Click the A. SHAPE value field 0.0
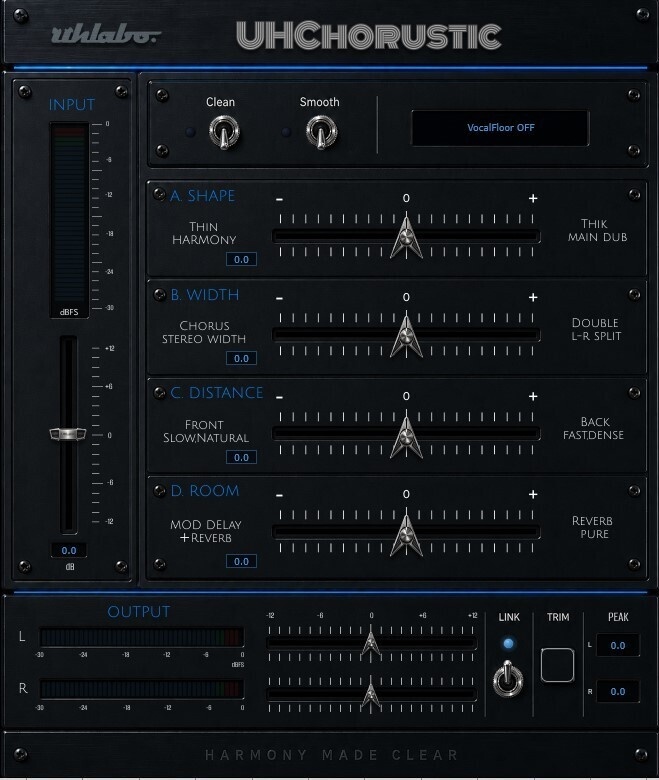The image size is (659, 780). 241,259
